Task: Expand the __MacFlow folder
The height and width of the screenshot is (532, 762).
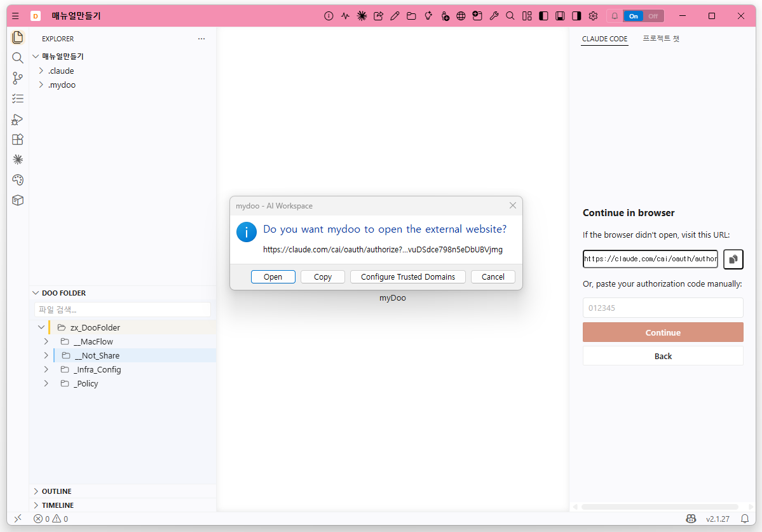Action: click(x=46, y=341)
